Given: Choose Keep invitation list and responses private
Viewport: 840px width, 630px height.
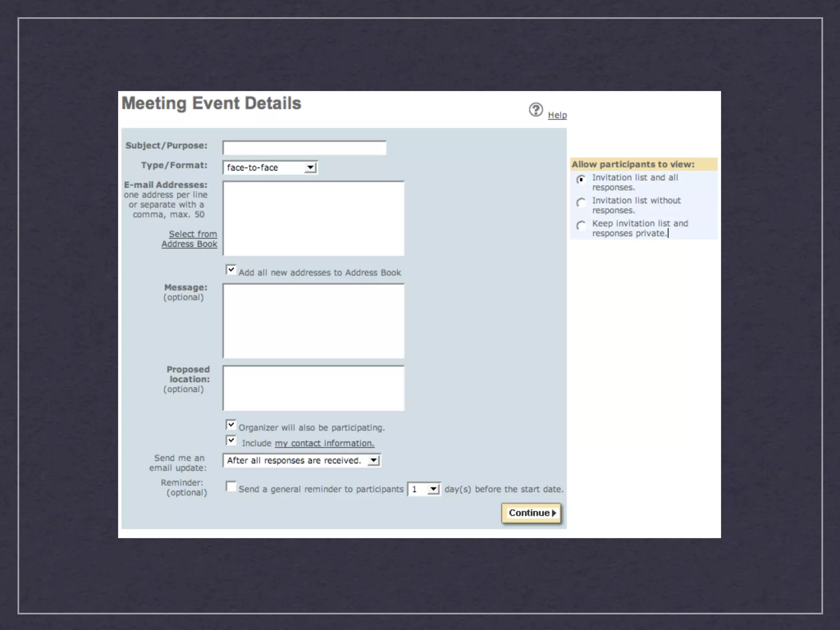Looking at the screenshot, I should pos(581,225).
